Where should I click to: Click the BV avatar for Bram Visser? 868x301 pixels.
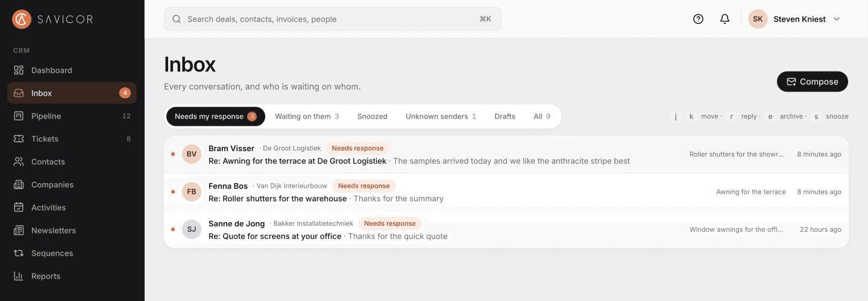pos(192,154)
